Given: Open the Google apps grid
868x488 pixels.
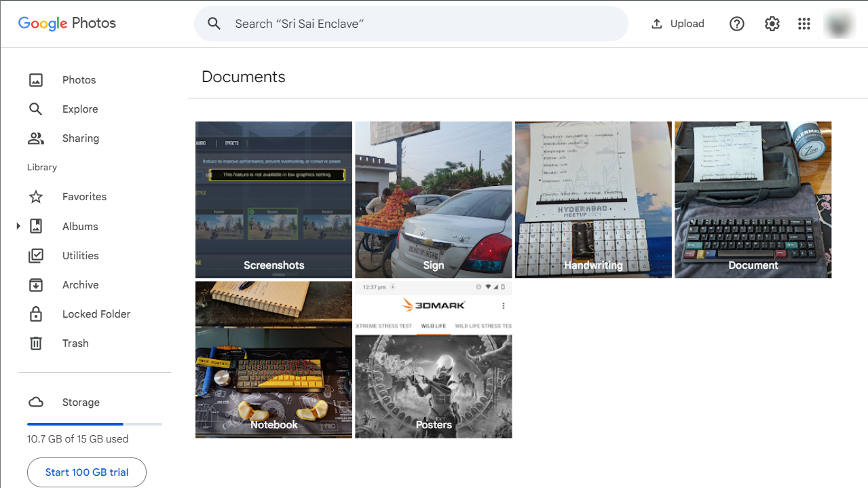Looking at the screenshot, I should coord(804,23).
